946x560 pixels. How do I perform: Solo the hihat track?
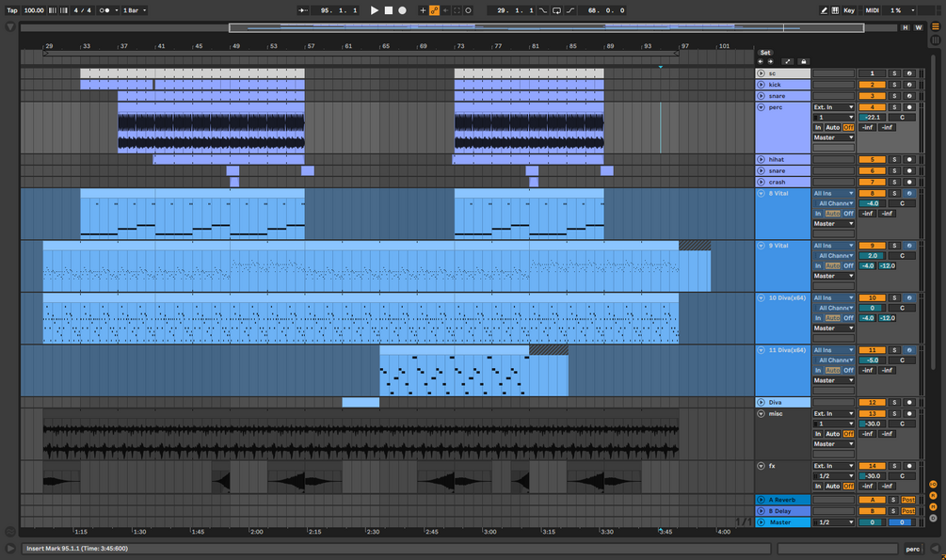[x=895, y=159]
